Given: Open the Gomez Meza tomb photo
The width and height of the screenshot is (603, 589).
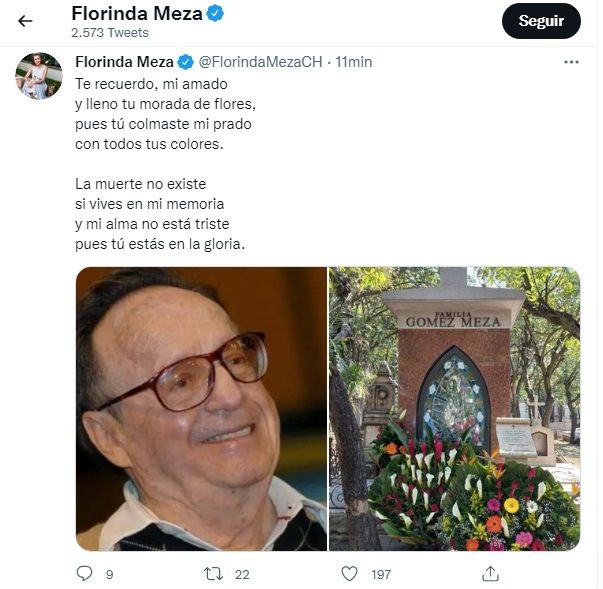Looking at the screenshot, I should 454,408.
